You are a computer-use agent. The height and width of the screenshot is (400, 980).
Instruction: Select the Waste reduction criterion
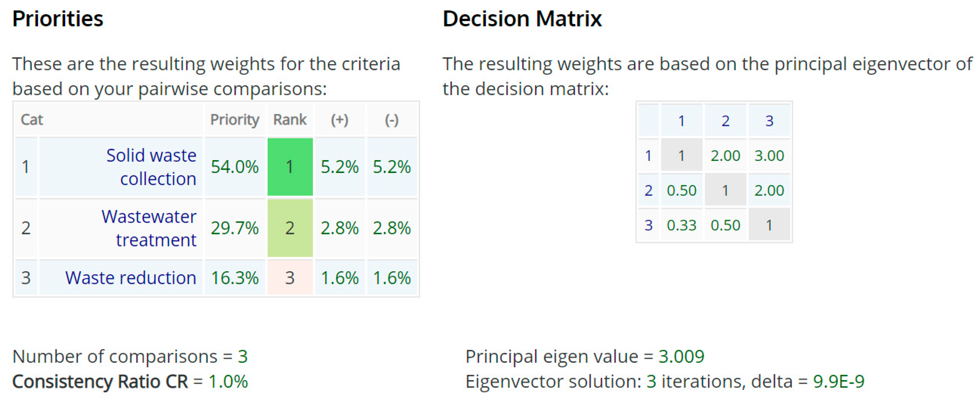(131, 278)
